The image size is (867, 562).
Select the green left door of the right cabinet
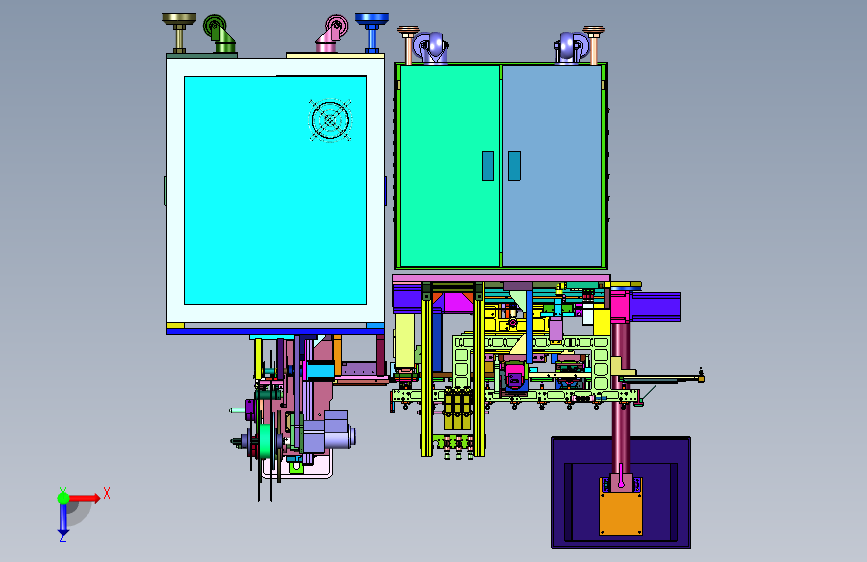[x=450, y=165]
